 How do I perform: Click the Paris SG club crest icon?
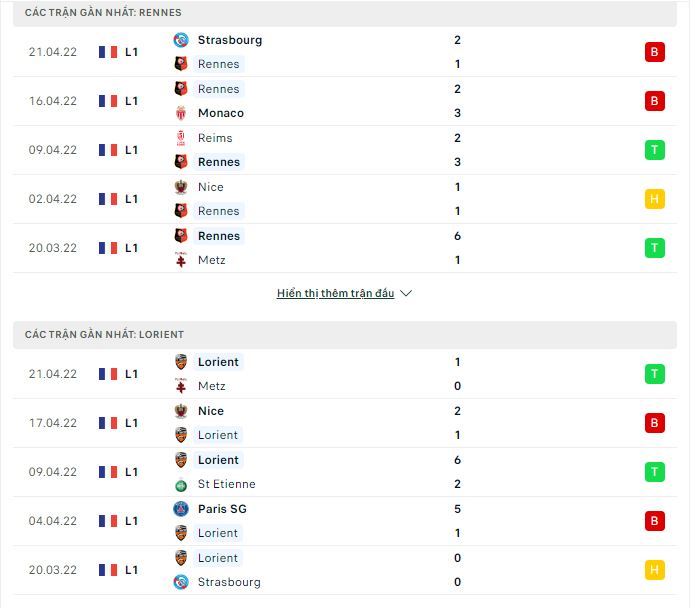click(181, 509)
